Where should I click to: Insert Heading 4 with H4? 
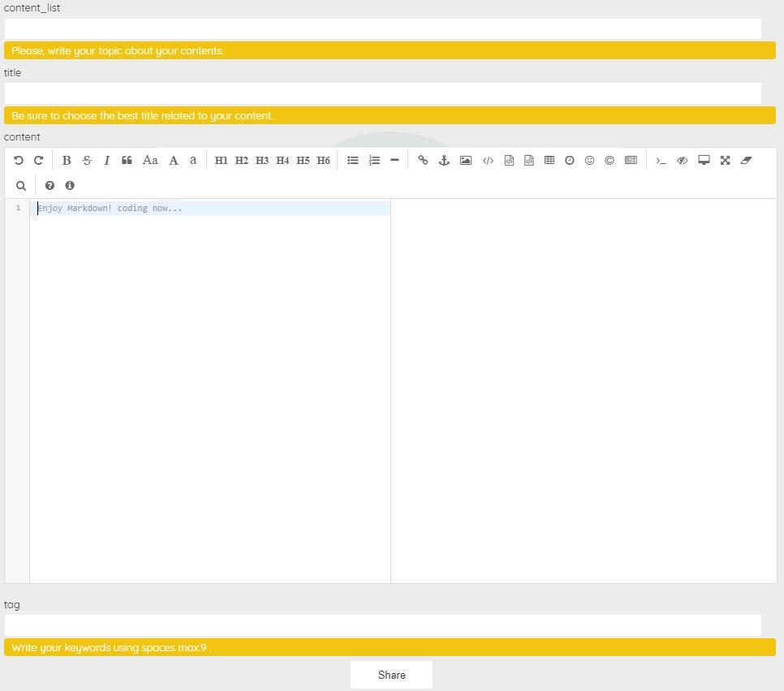click(x=282, y=160)
